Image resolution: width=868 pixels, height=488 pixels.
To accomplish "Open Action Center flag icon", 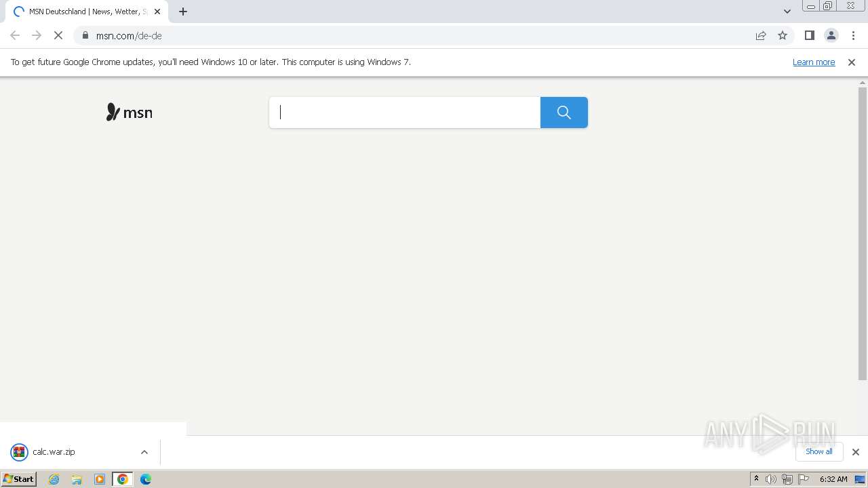I will point(804,479).
